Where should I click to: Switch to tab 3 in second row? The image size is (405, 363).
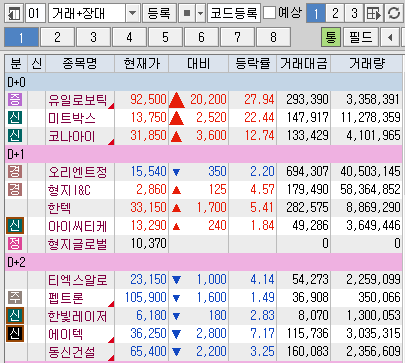click(x=93, y=37)
